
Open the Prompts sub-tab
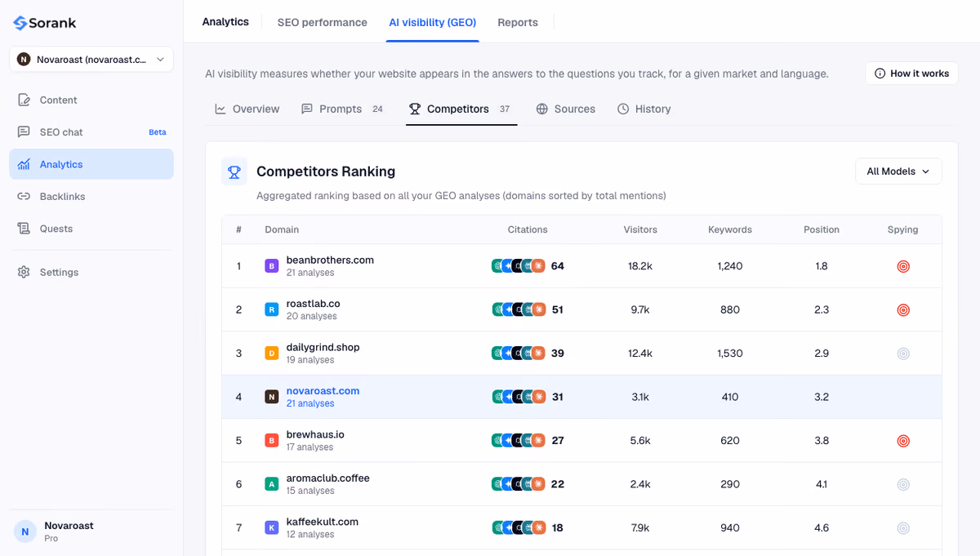coord(342,109)
